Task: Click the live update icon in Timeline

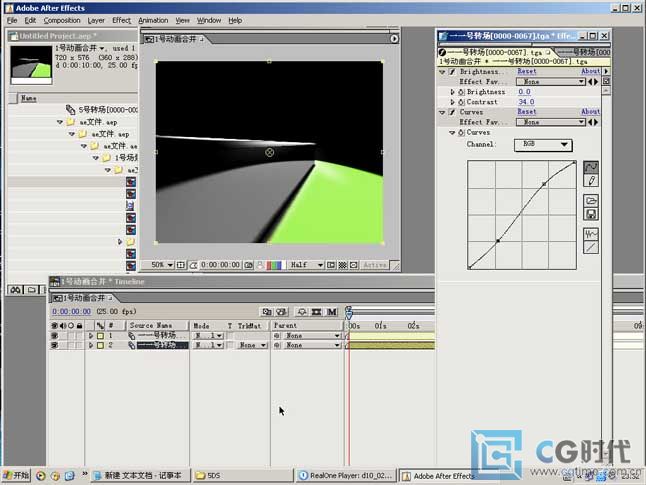Action: [267, 312]
